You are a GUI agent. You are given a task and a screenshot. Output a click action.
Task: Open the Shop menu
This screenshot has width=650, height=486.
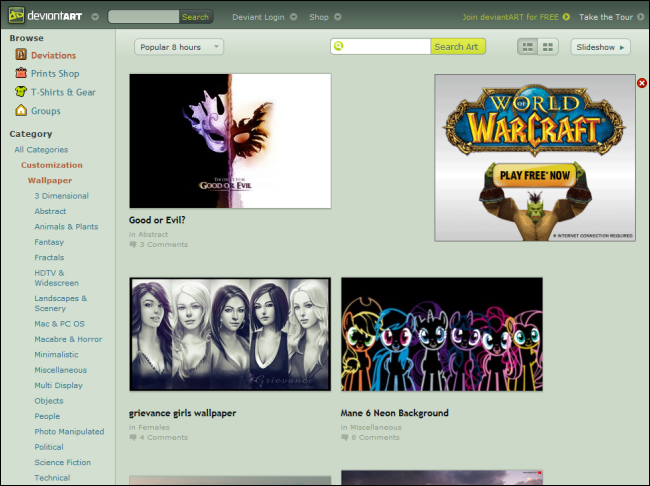[318, 17]
